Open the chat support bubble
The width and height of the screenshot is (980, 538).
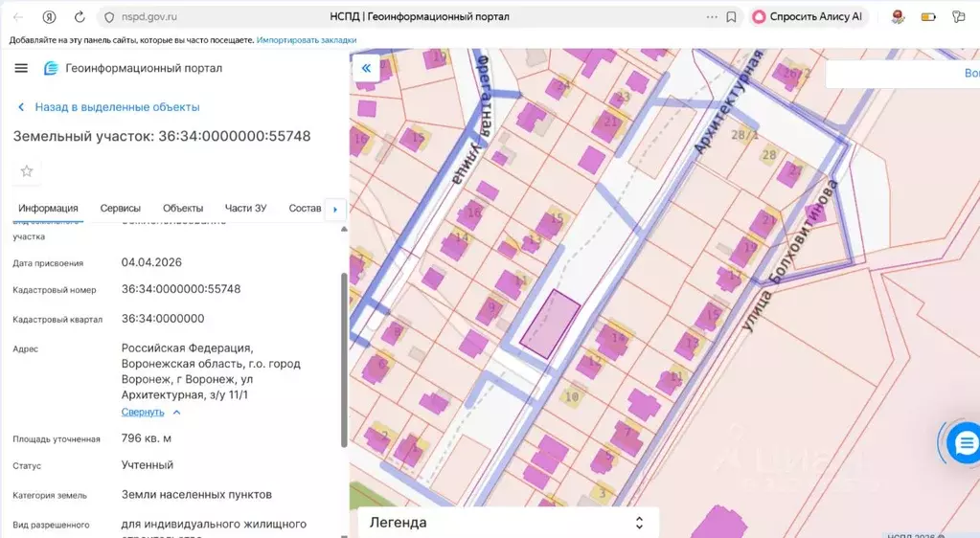(x=965, y=443)
